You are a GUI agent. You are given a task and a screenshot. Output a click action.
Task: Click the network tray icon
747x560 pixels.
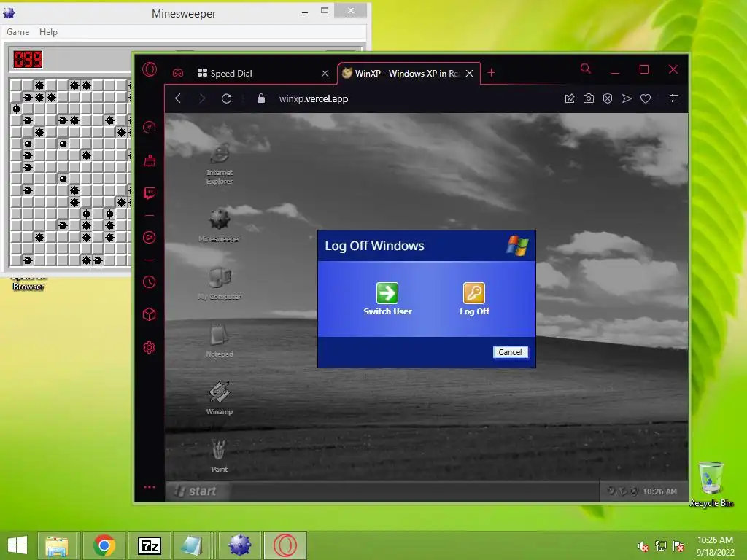click(x=661, y=546)
